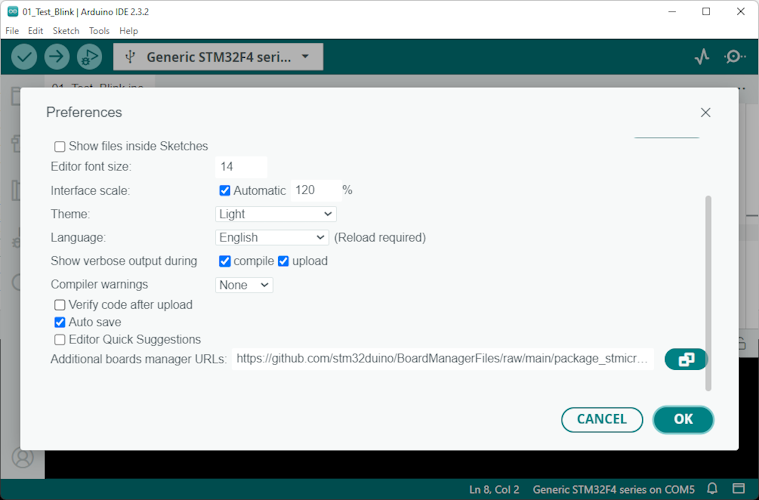Viewport: 759px width, 500px height.
Task: Click the Verify checkmark toolbar button
Action: (24, 57)
